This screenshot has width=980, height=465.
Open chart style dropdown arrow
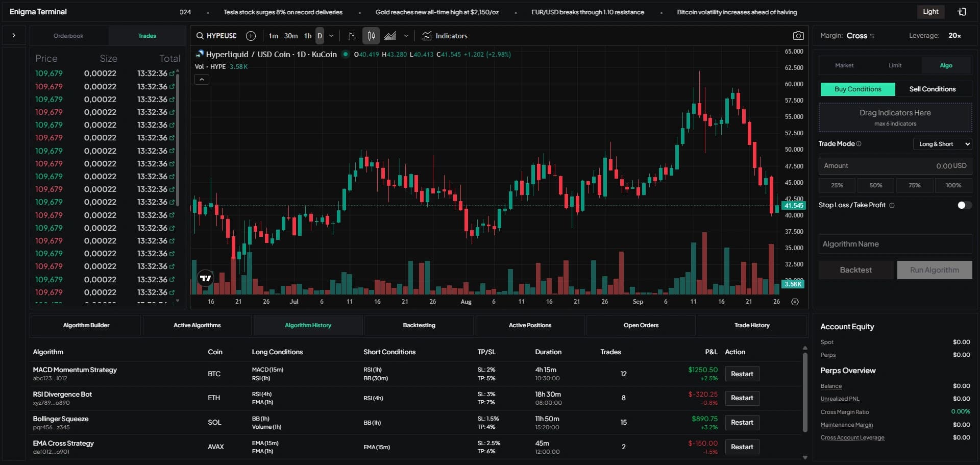(406, 36)
